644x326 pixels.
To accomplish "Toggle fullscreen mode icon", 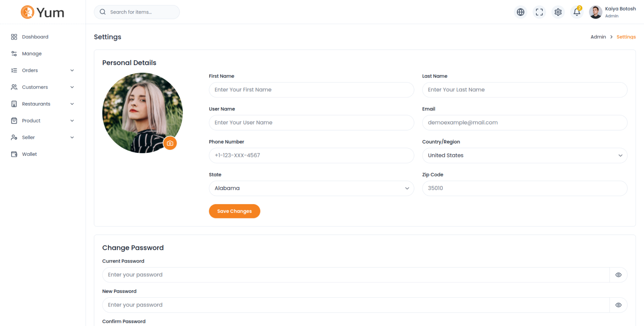I will click(539, 12).
